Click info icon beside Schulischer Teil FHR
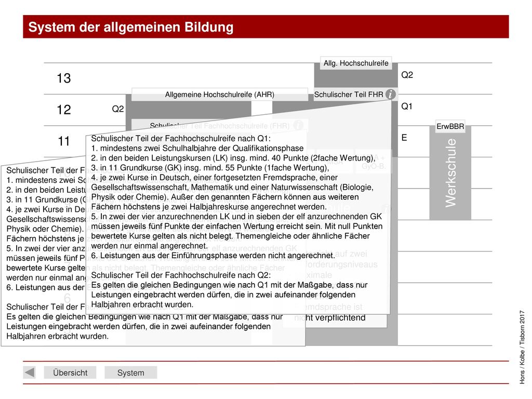Image resolution: width=532 pixels, height=399 pixels. click(x=391, y=94)
